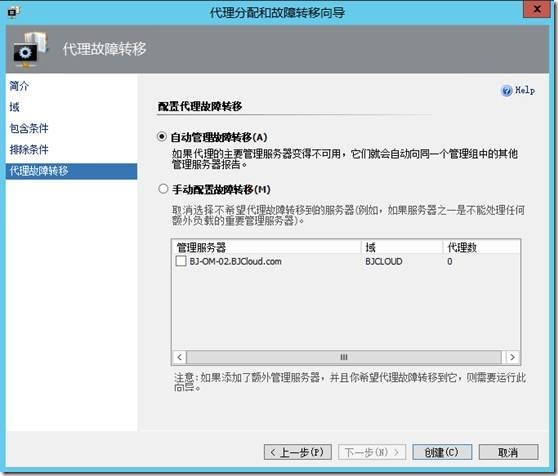Click the wizard window icon in title bar

point(13,12)
